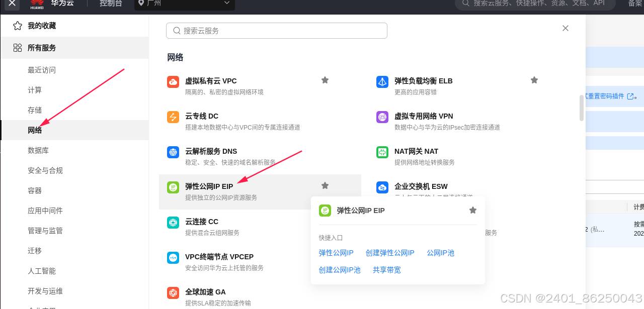Click the 全球加速 GA icon
Viewport: 644px width, 309px height.
(x=173, y=292)
